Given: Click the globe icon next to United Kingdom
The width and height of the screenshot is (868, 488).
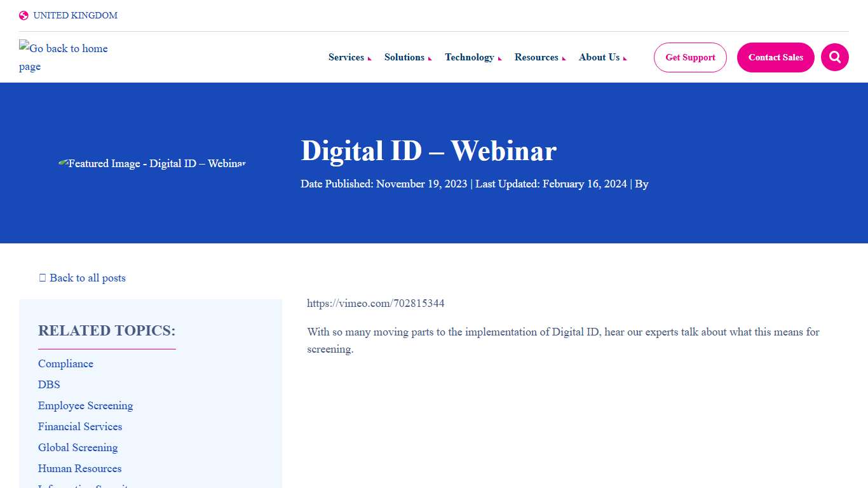Looking at the screenshot, I should (24, 15).
